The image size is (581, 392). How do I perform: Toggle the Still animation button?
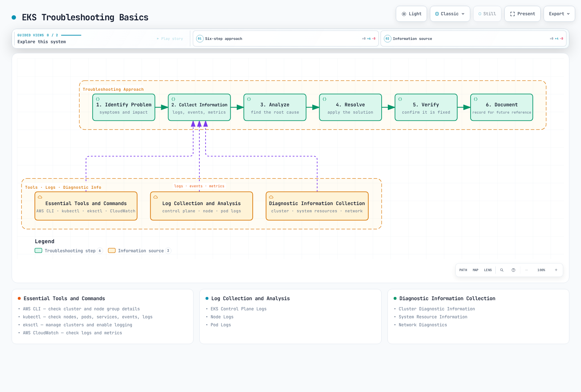487,14
